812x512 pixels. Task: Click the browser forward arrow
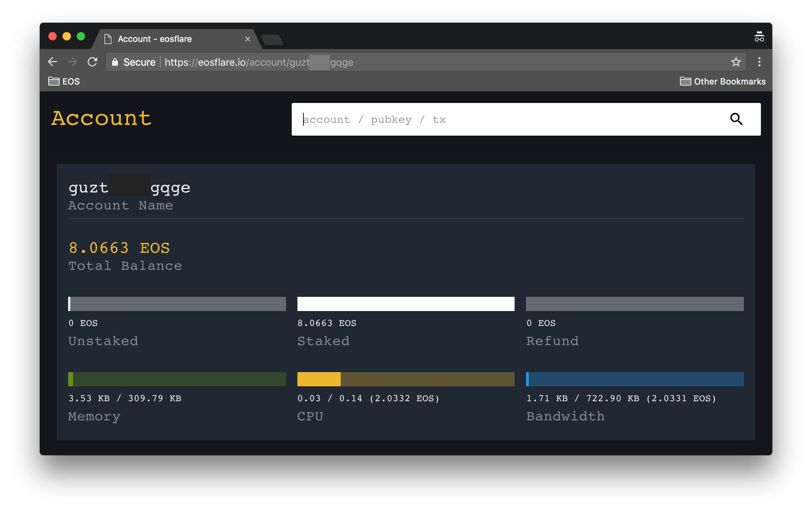(x=72, y=62)
